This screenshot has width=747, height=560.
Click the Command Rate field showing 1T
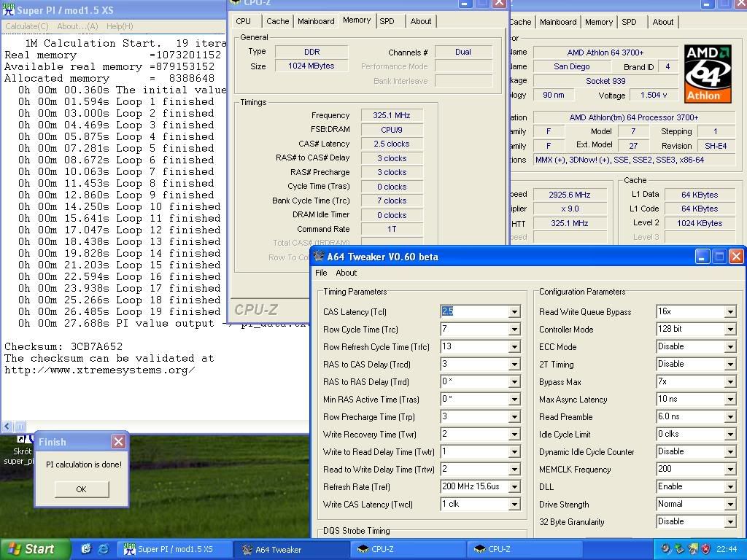392,229
